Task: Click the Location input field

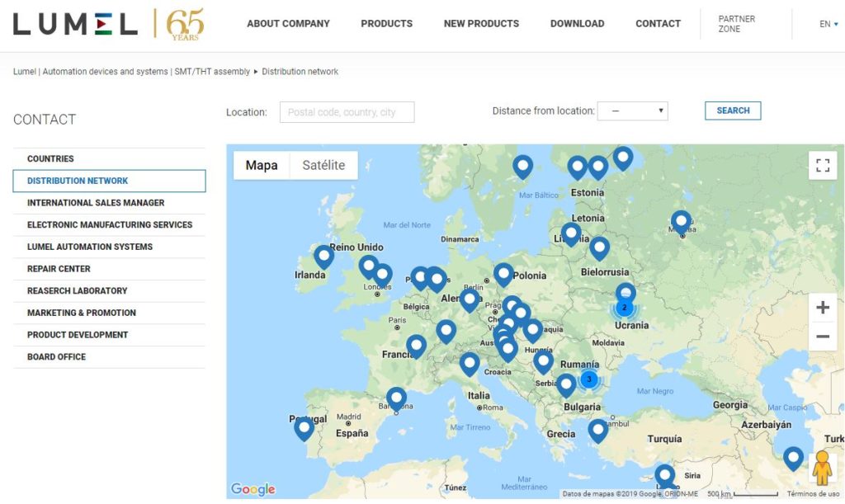Action: [347, 112]
